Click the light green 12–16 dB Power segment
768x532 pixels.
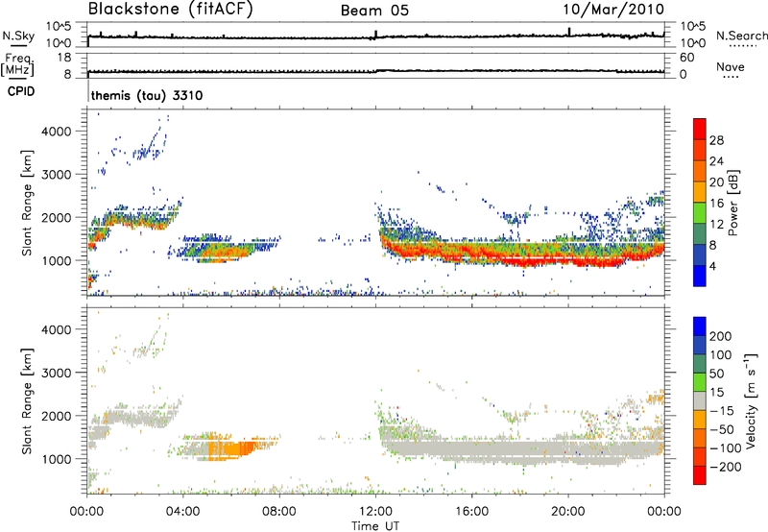pos(700,212)
